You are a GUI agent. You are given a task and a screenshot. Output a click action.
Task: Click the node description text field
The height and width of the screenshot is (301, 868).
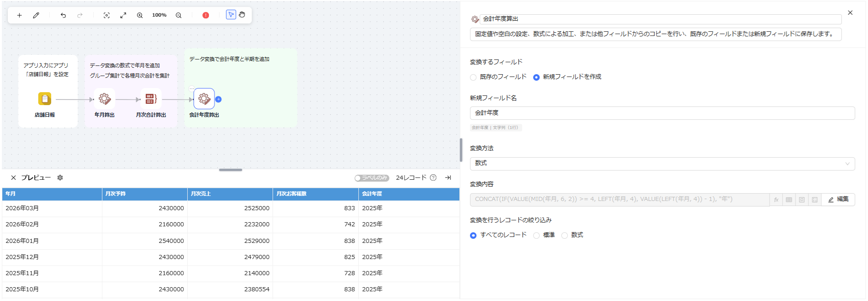655,34
